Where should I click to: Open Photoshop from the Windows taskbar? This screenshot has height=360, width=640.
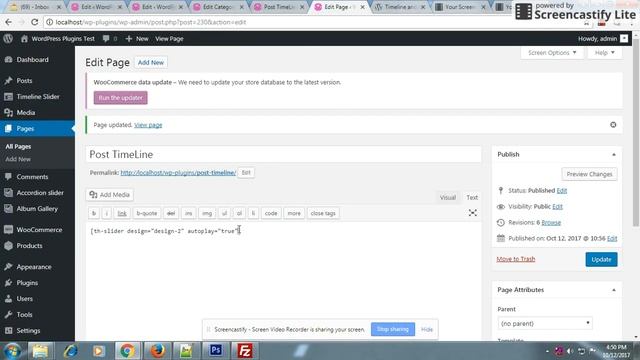click(x=216, y=351)
